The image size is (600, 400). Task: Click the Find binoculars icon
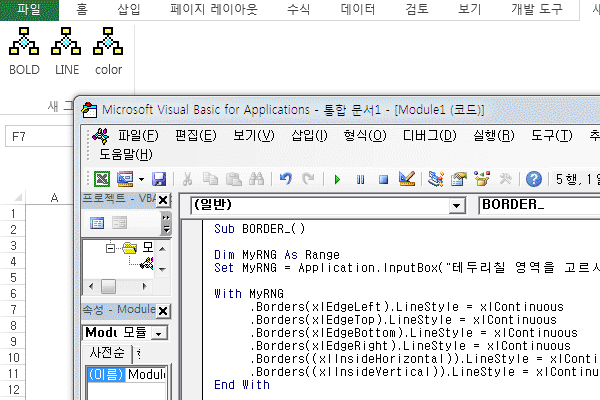click(256, 179)
